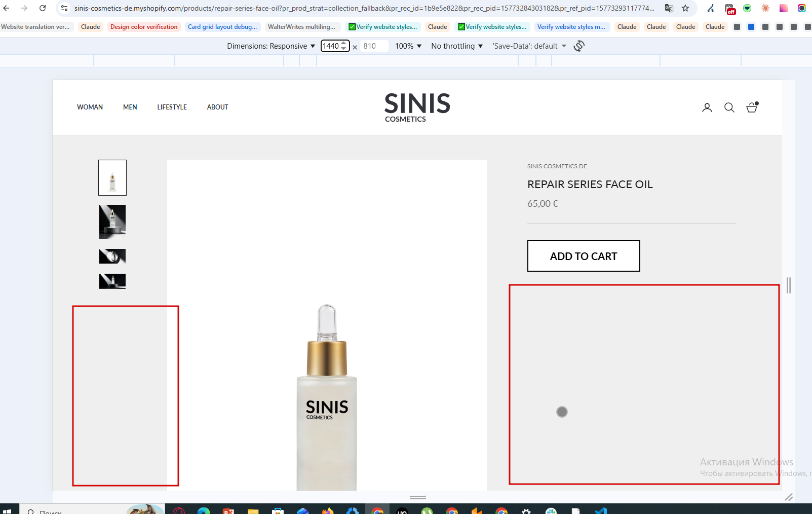Viewport: 812px width, 514px height.
Task: Click the price '65,00 €'
Action: 543,204
